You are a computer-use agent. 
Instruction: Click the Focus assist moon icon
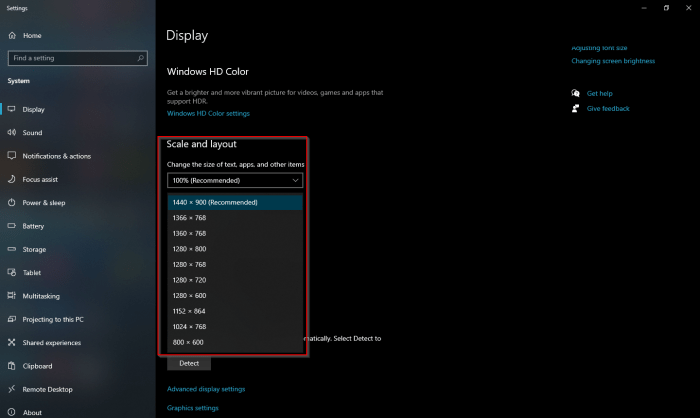12,179
